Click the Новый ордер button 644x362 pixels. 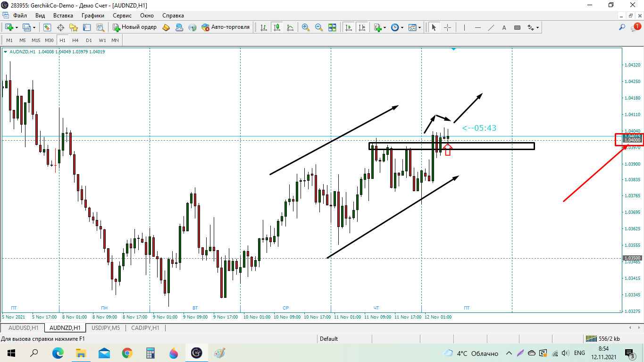tap(135, 27)
